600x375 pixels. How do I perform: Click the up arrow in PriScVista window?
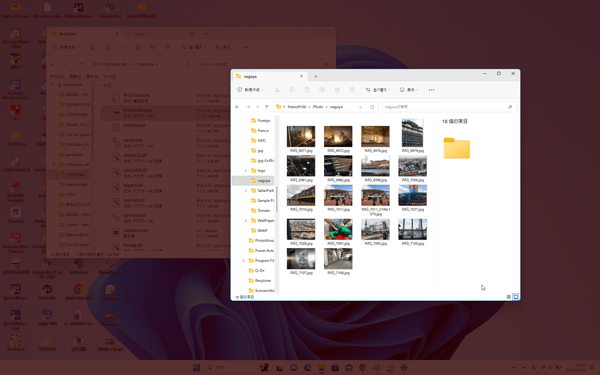pos(82,64)
